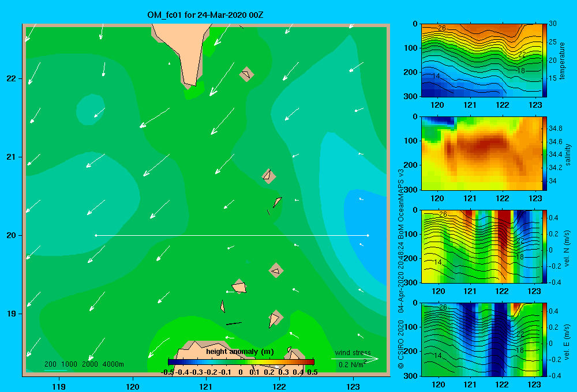Click the latitude label '20' on map axis
The width and height of the screenshot is (577, 392).
pyautogui.click(x=11, y=235)
